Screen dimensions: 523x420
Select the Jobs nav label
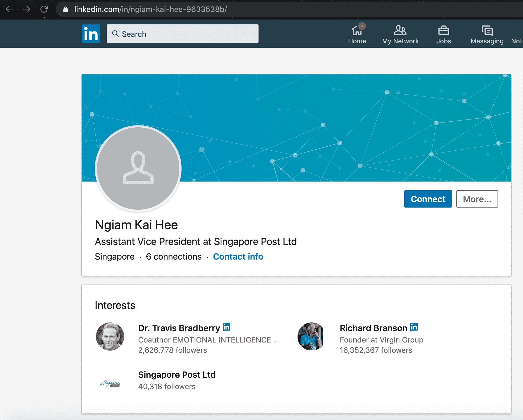[444, 41]
